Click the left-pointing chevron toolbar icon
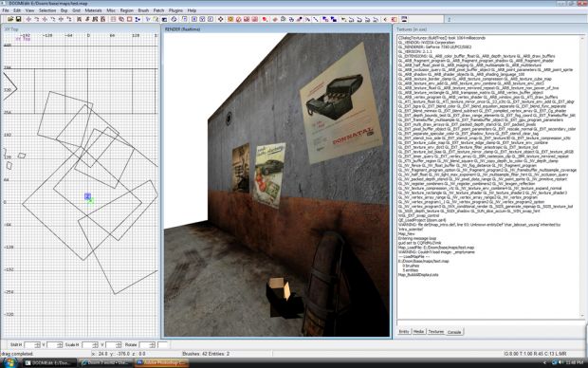 tap(385, 19)
